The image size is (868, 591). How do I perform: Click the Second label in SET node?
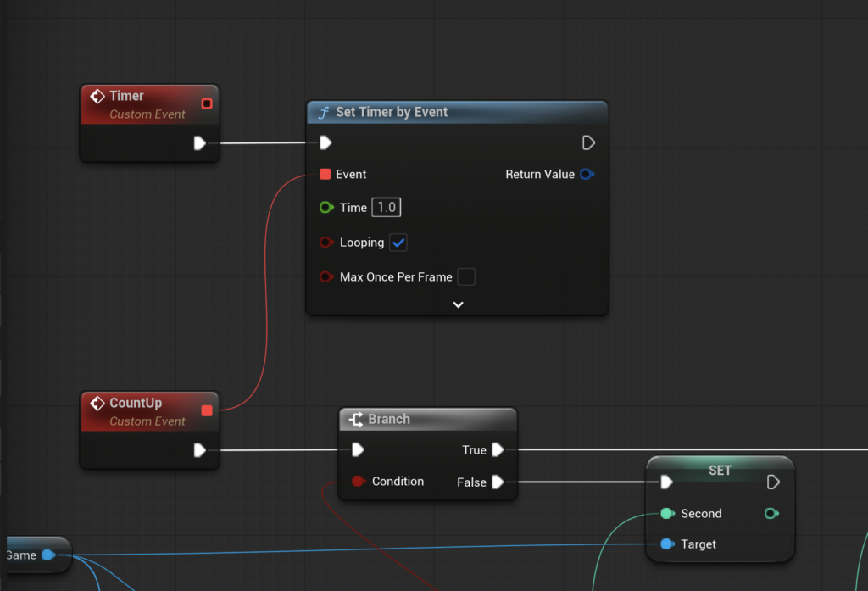coord(701,514)
